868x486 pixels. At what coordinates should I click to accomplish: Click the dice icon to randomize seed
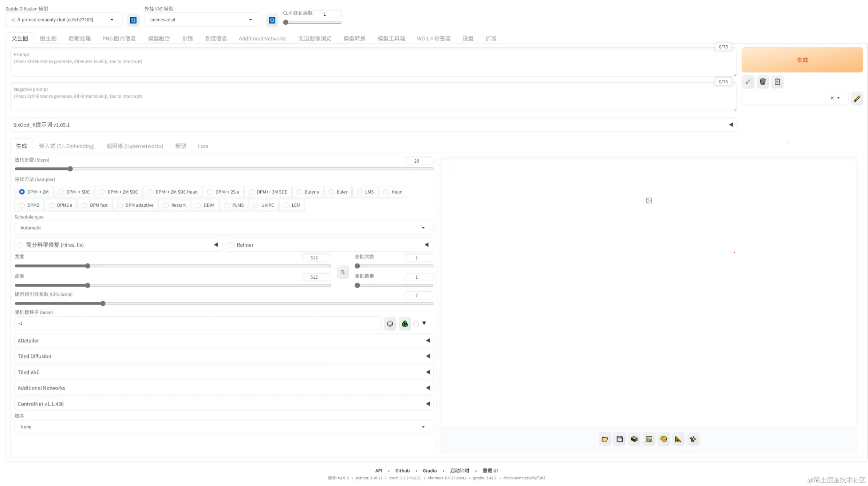coord(390,324)
